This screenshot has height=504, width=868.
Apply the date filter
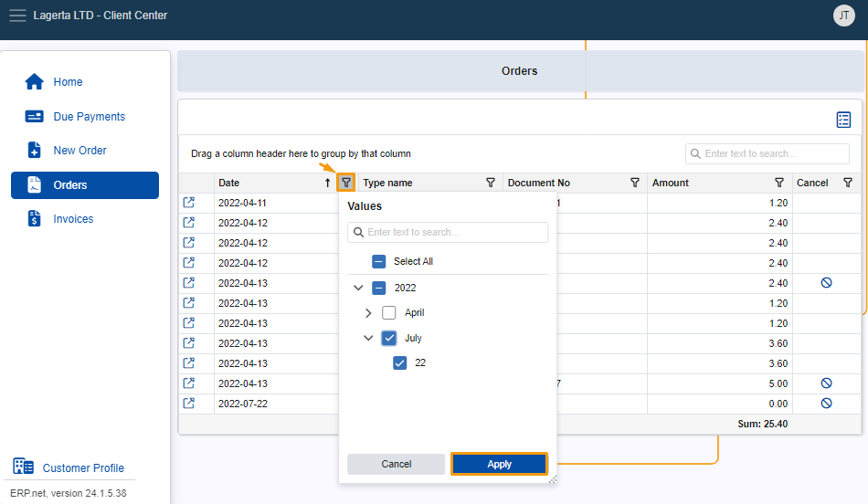(499, 464)
